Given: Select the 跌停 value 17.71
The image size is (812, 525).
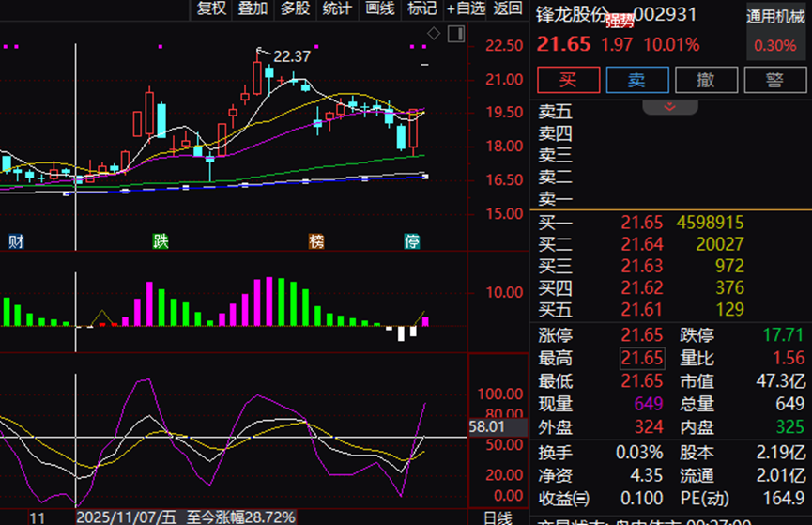Looking at the screenshot, I should [x=783, y=334].
